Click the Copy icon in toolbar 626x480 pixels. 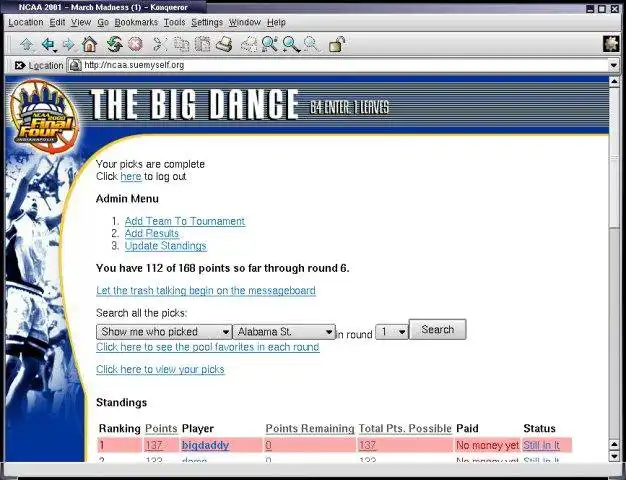[x=182, y=44]
